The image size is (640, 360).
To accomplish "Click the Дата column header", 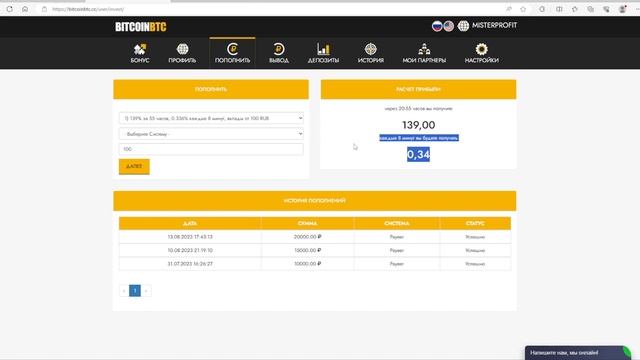I will tap(190, 223).
